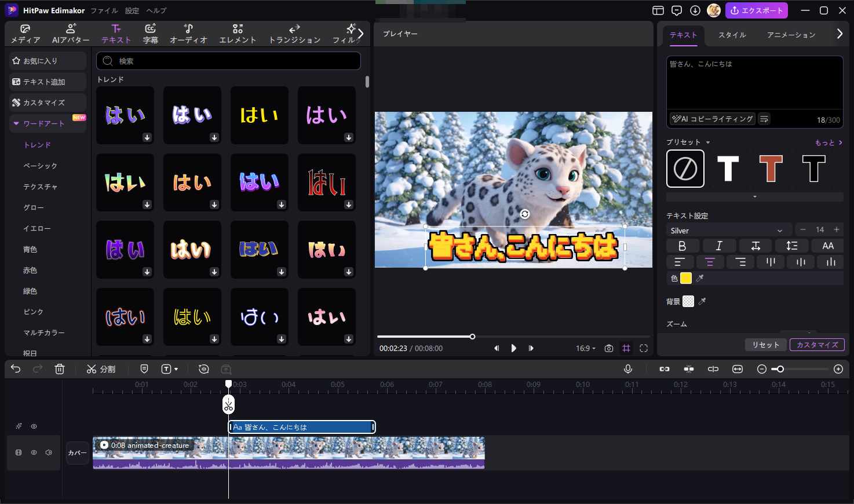Click もっと to see more presets
The width and height of the screenshot is (854, 504).
[x=829, y=143]
